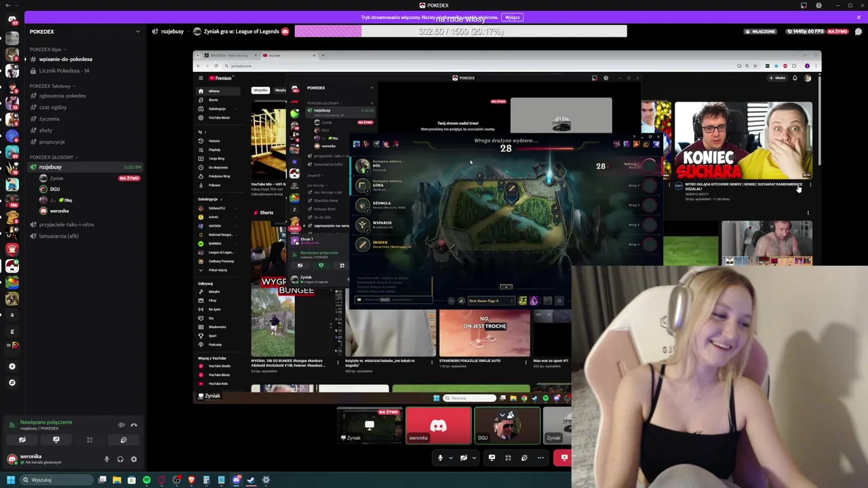
Task: Open microphone device dropdown arrow in call bar
Action: coord(450,457)
